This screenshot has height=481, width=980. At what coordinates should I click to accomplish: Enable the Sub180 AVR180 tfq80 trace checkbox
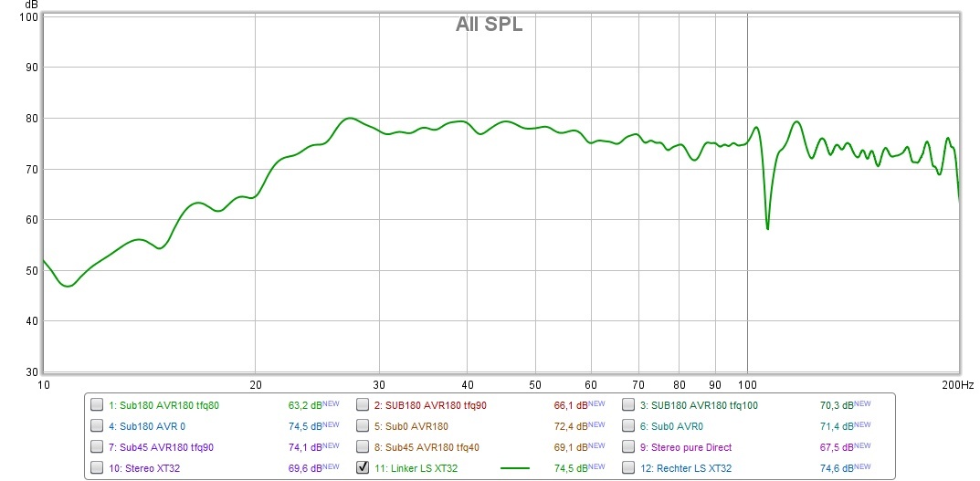97,405
